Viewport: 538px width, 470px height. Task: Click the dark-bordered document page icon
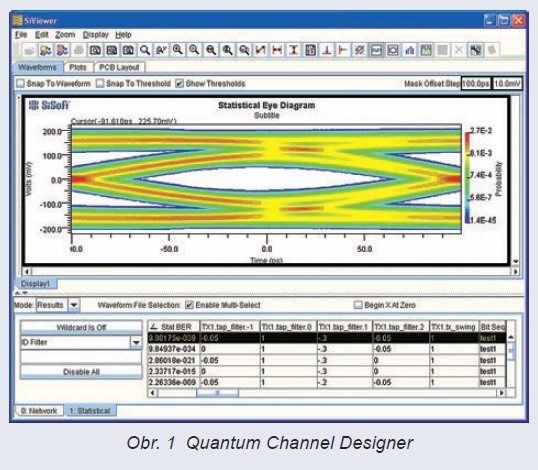pos(310,50)
